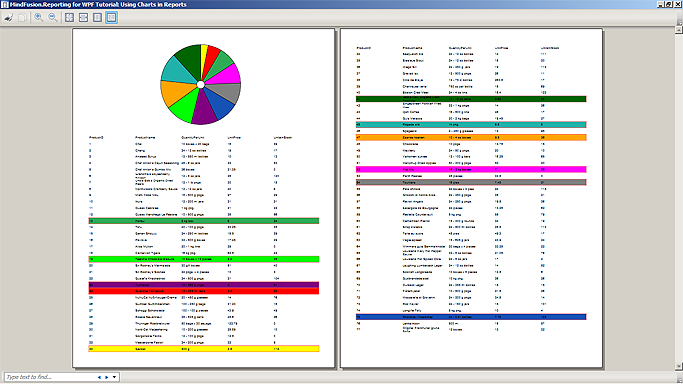Zoom out with the magnifier minus icon
Screen dimensions: 683x384
(52, 17)
